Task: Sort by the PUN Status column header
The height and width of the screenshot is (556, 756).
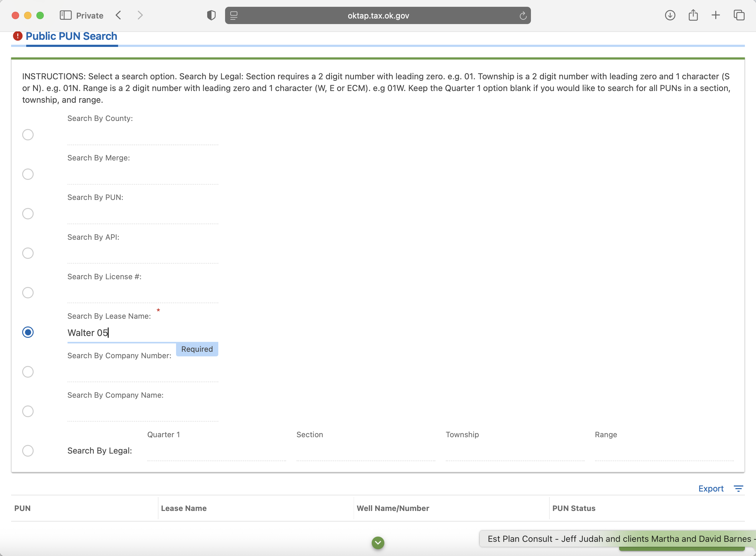Action: 574,508
